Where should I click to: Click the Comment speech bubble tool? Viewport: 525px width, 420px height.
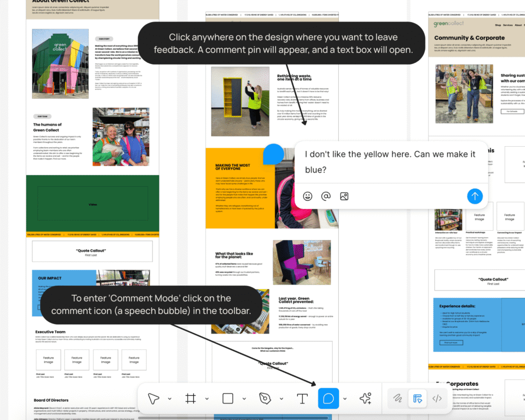(x=329, y=398)
